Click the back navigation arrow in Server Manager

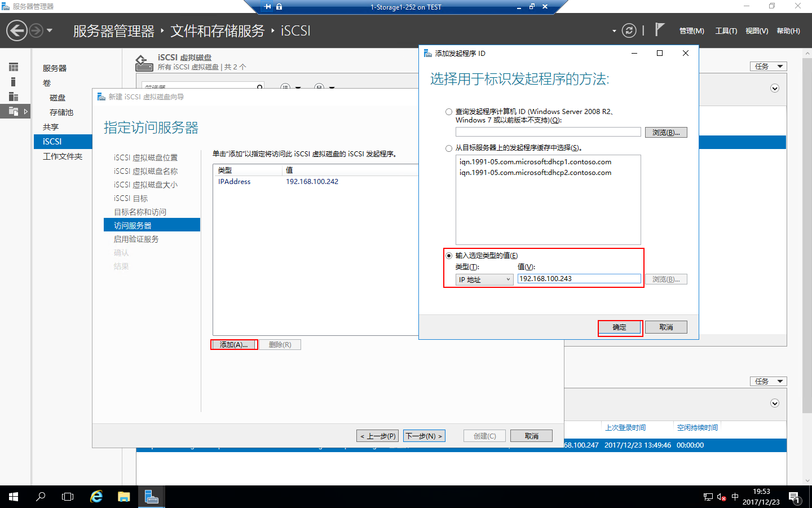tap(17, 30)
